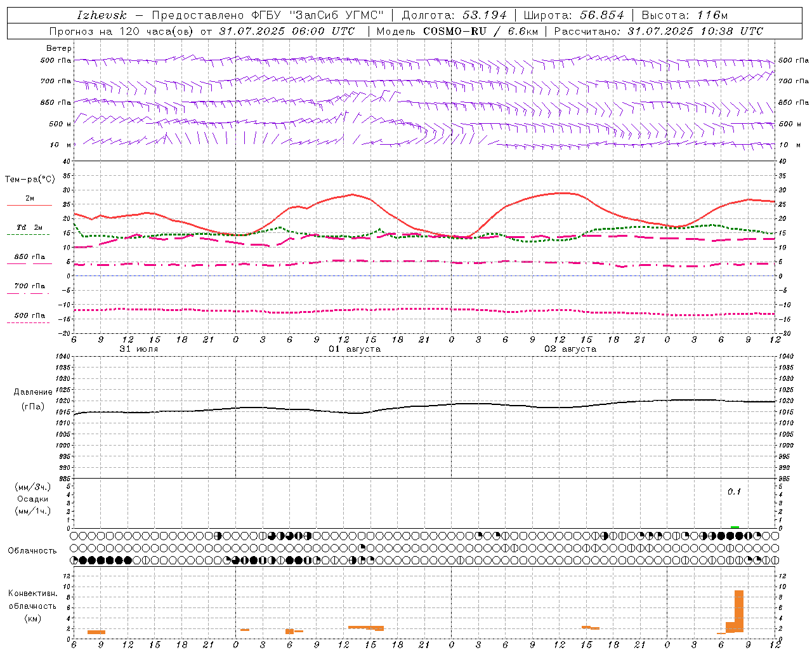Click the green precipitation bar

click(x=735, y=527)
